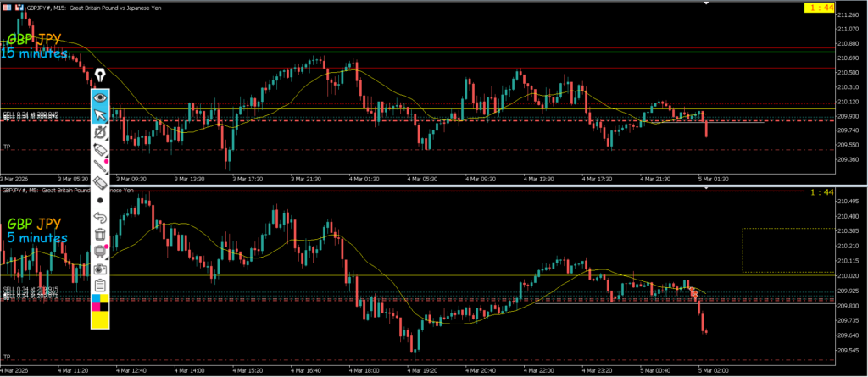Screen dimensions: 868x377
Task: Click the 15 minutes label on the upper chart
Action: (x=34, y=53)
